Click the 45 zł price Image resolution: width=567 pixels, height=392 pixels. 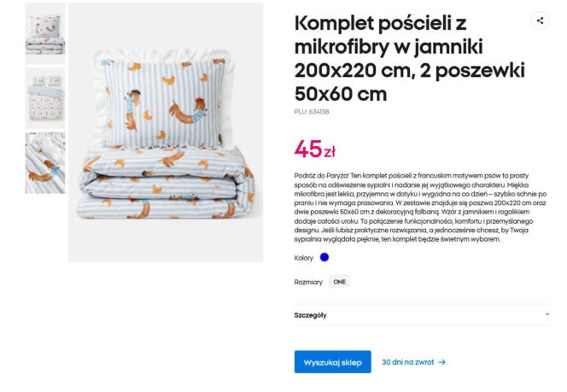(314, 149)
